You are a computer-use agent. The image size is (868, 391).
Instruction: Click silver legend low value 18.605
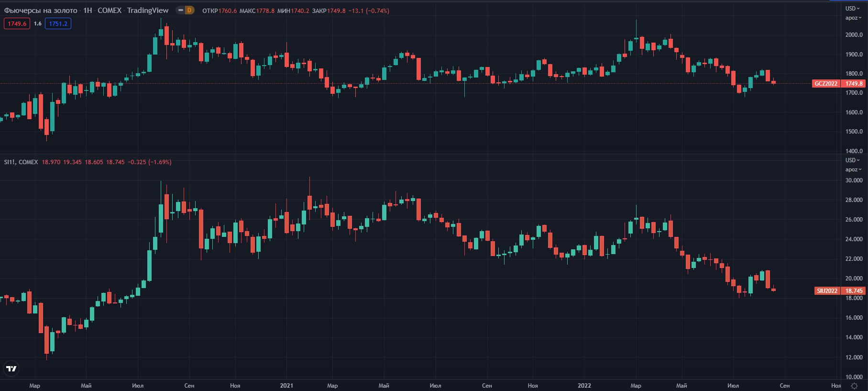(x=94, y=162)
